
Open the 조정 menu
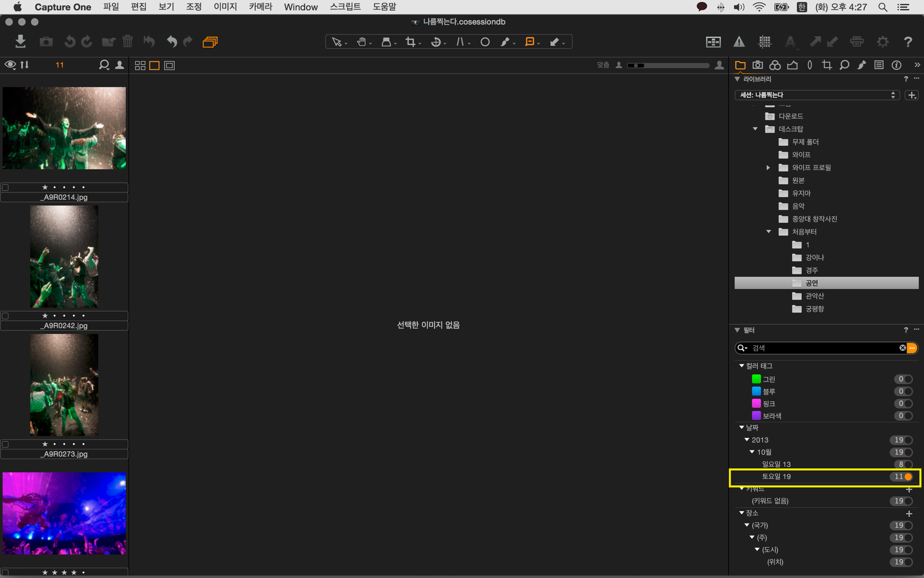point(194,7)
